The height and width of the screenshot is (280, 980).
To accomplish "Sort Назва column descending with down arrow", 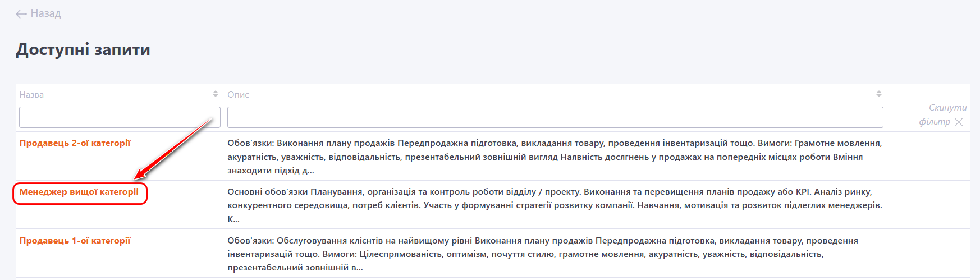I will (216, 96).
